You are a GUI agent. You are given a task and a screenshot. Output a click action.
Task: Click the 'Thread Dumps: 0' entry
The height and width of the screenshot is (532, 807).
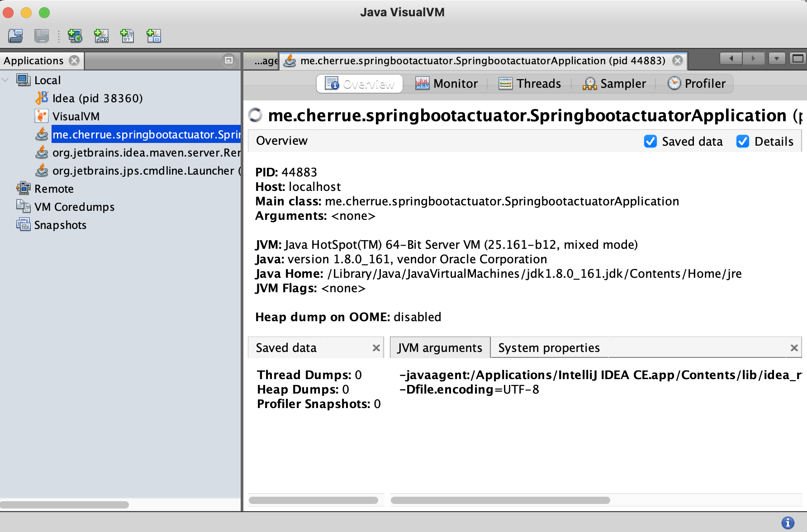tap(309, 375)
